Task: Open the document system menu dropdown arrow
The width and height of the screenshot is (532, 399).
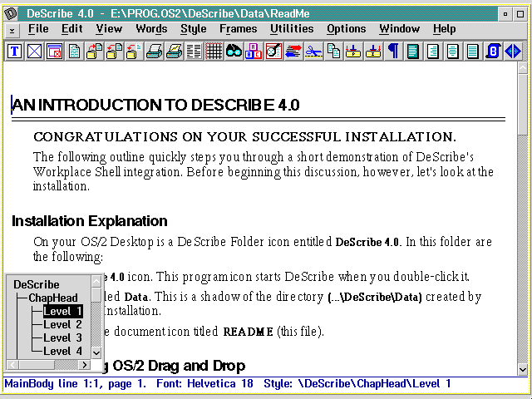Action: pyautogui.click(x=12, y=31)
